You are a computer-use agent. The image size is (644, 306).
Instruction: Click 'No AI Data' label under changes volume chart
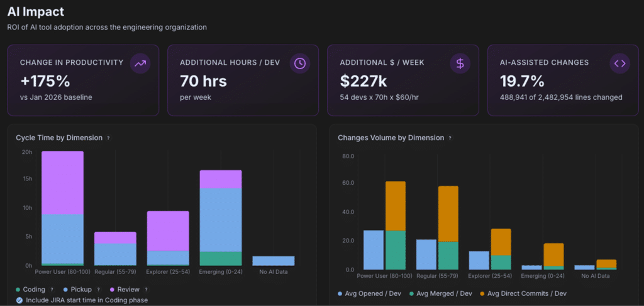pos(596,276)
